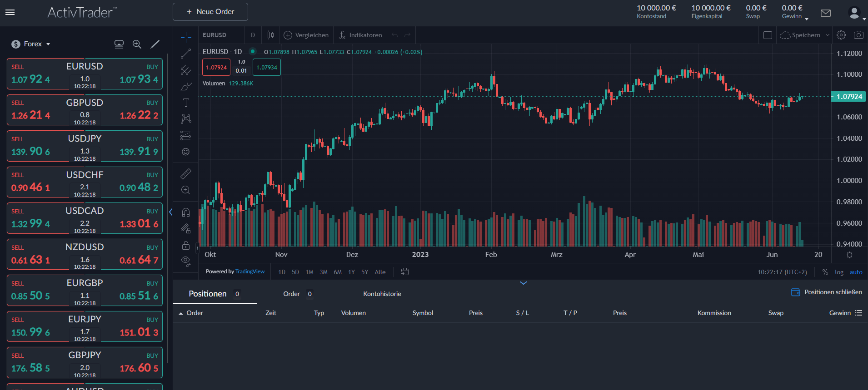
Task: Open the Indikatoren indicators button
Action: coord(360,35)
